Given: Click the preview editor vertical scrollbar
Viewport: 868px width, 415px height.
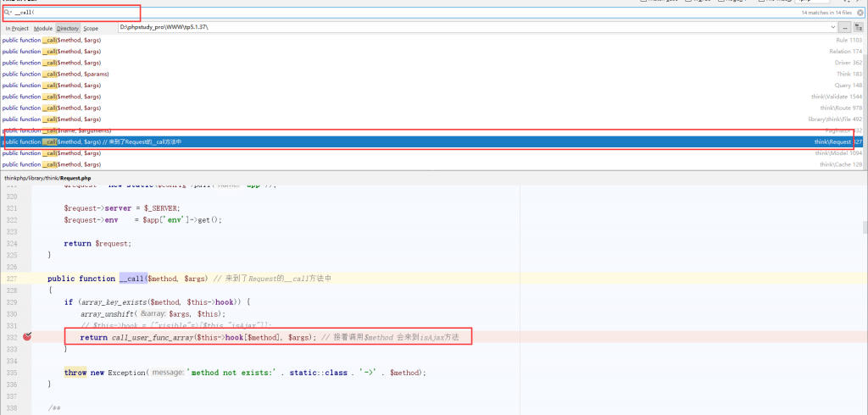Looking at the screenshot, I should click(865, 227).
